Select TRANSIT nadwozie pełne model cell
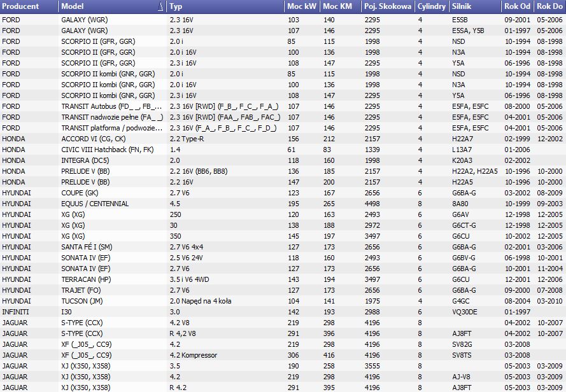 (x=112, y=117)
